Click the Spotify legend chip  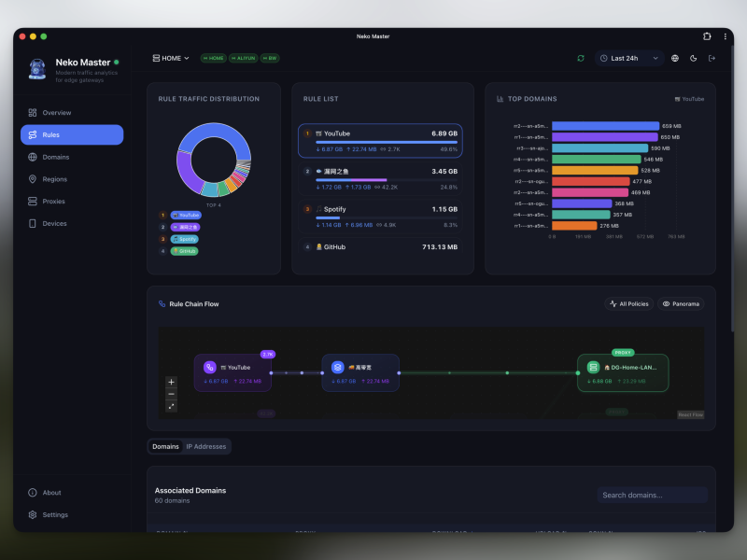(184, 239)
